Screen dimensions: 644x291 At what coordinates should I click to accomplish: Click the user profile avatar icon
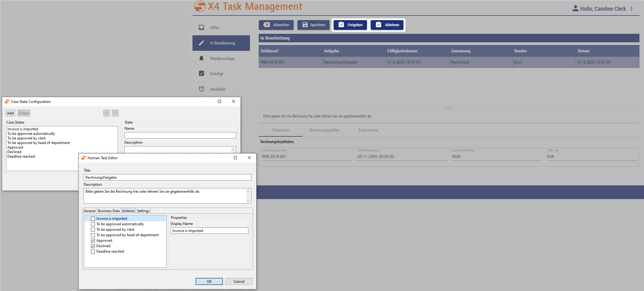pos(575,9)
